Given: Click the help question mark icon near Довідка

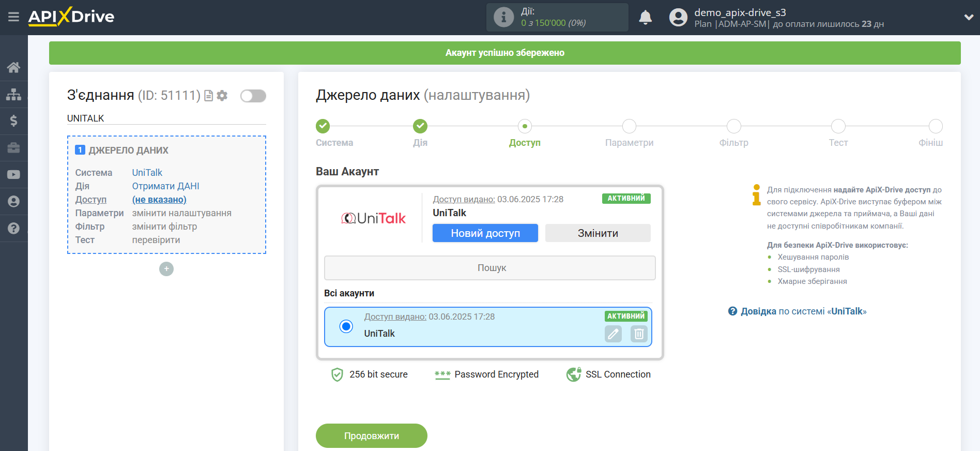Looking at the screenshot, I should pyautogui.click(x=732, y=311).
